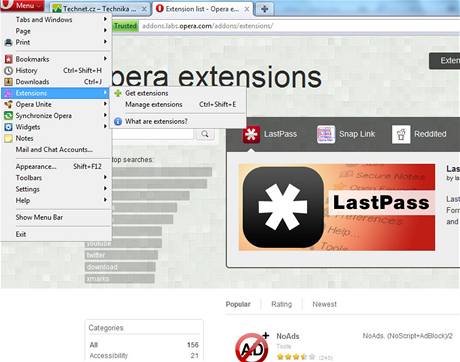460x362 pixels.
Task: Select the Newest sorting tab
Action: tap(324, 304)
